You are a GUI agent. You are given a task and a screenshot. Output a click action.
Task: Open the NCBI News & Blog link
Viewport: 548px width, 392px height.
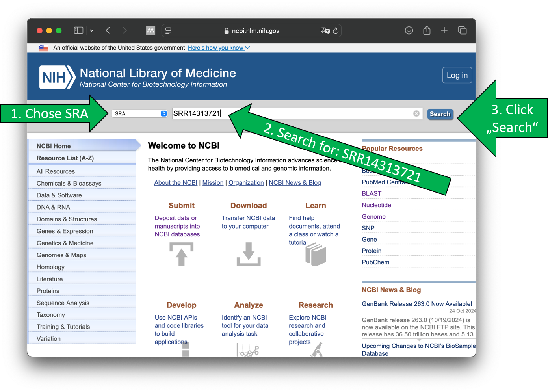click(295, 183)
